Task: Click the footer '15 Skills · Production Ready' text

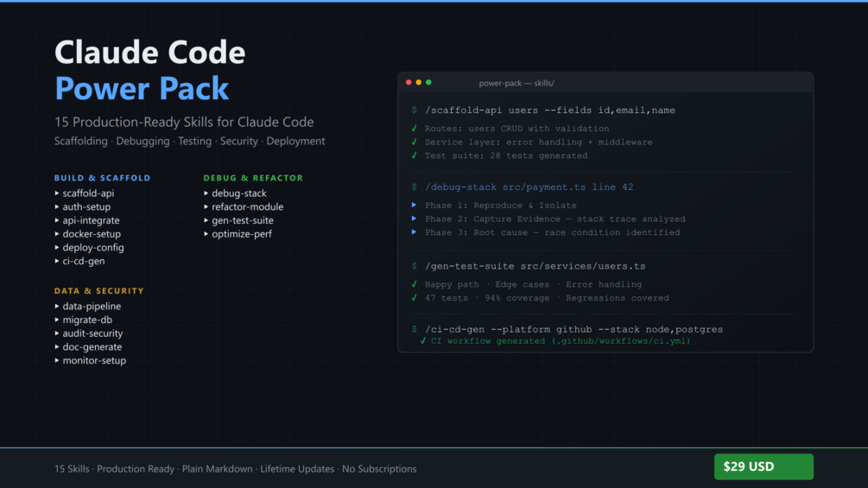Action: (x=235, y=469)
